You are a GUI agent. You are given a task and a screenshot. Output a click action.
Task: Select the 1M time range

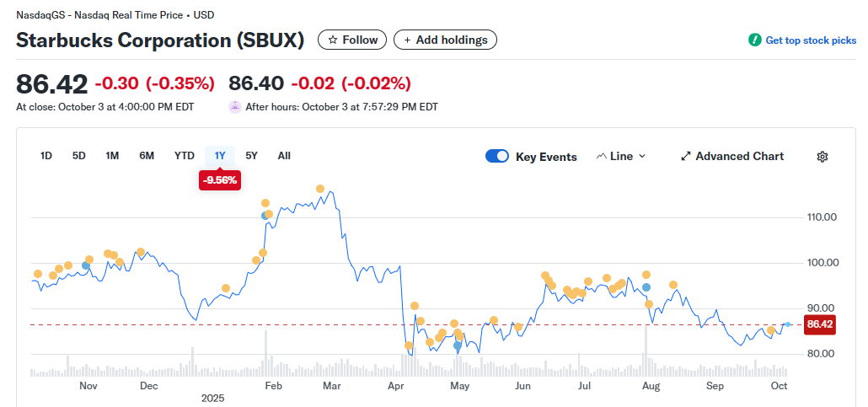tap(112, 156)
